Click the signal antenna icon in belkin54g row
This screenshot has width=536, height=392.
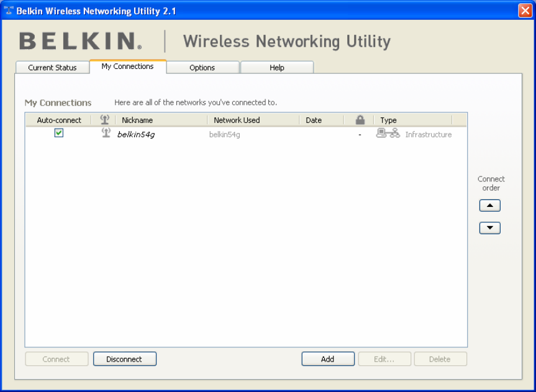tap(106, 133)
